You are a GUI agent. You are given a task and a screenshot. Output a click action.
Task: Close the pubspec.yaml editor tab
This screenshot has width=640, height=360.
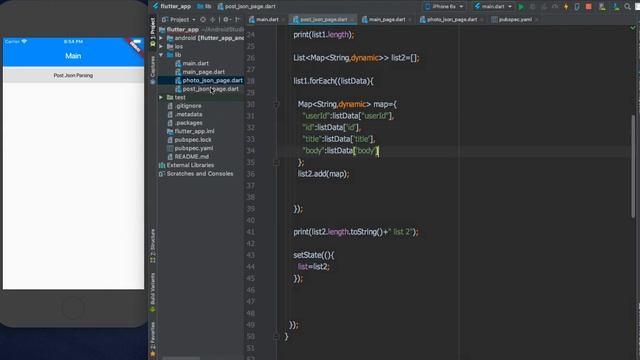[x=536, y=20]
